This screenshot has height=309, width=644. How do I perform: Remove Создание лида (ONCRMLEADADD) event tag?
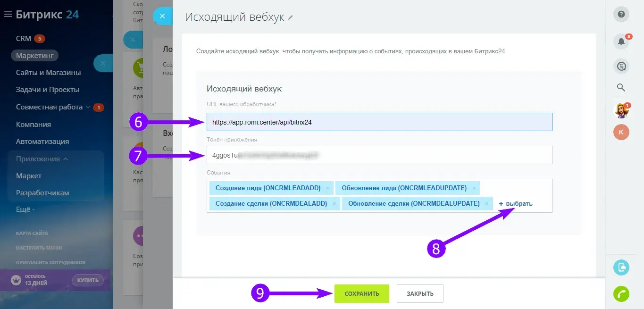(327, 188)
